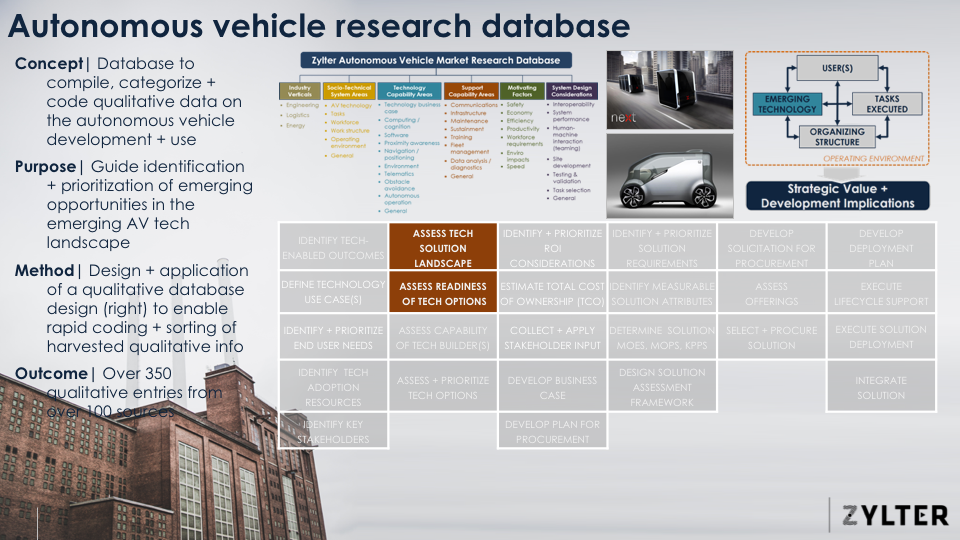
Task: Select the Technology Capability Areas box
Action: [x=409, y=91]
